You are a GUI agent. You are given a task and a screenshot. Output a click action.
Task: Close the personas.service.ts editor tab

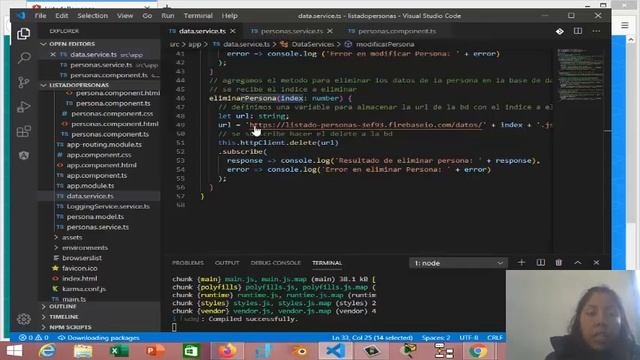pos(330,31)
